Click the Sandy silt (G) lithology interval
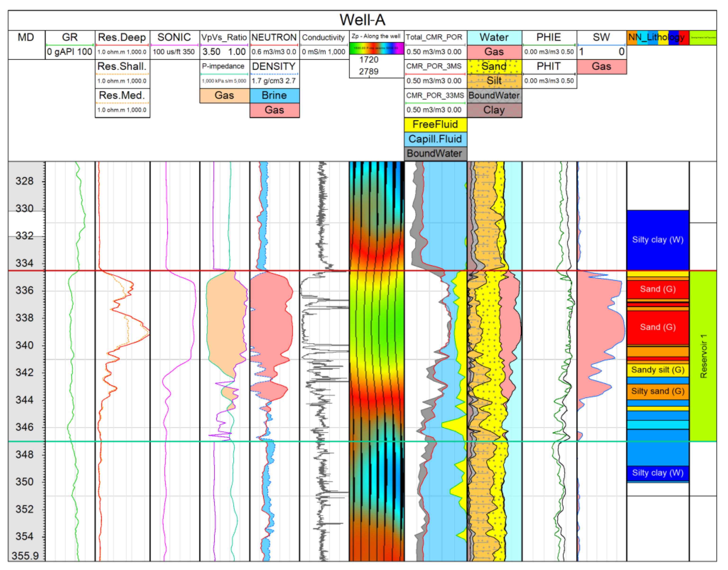 coord(658,370)
